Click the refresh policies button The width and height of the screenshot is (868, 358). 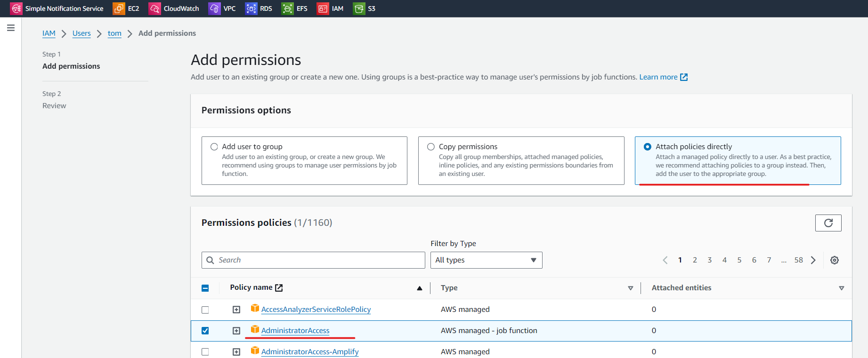(828, 223)
